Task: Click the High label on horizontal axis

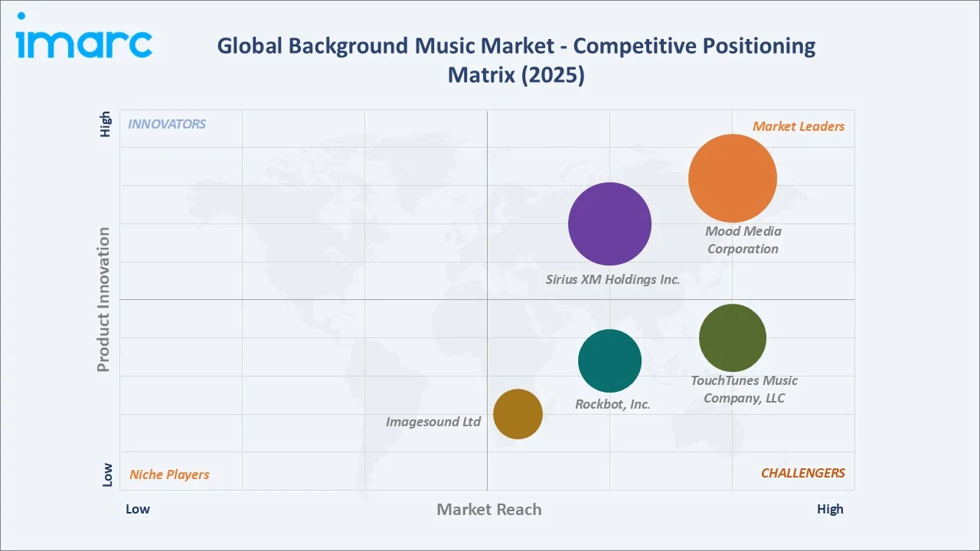Action: point(830,509)
